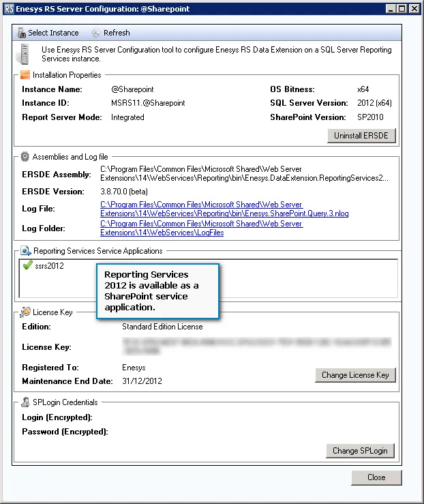Click the green checkmark next to ssrs2012
424x504 pixels.
click(x=28, y=265)
